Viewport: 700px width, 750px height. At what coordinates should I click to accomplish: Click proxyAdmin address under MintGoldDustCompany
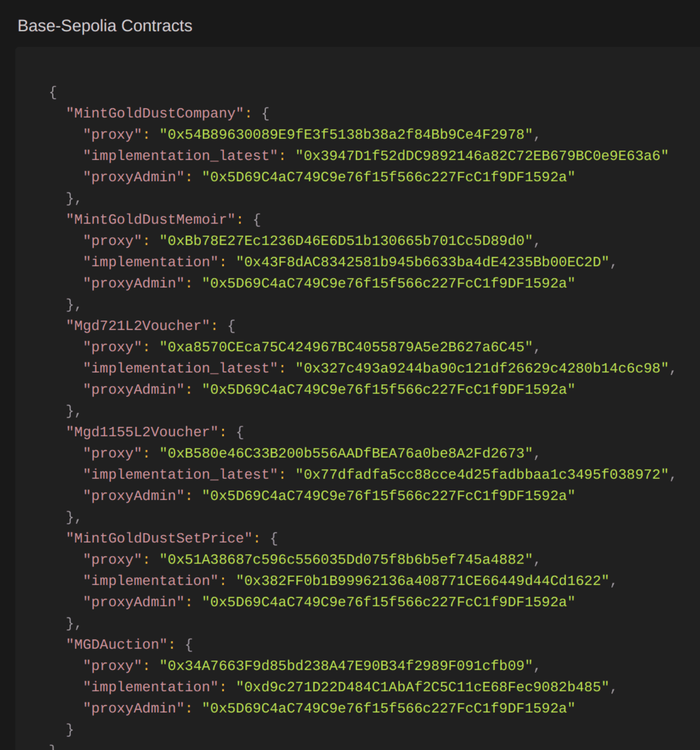click(x=388, y=177)
